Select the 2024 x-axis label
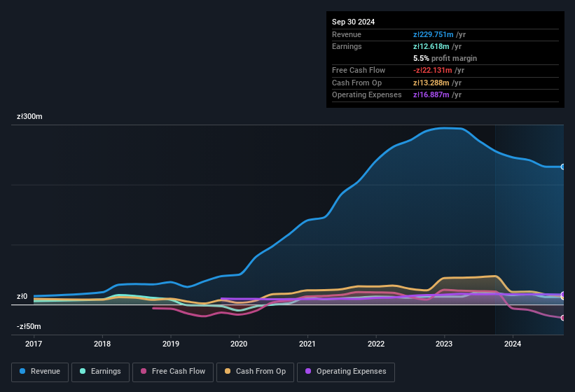The width and height of the screenshot is (575, 392). click(513, 344)
